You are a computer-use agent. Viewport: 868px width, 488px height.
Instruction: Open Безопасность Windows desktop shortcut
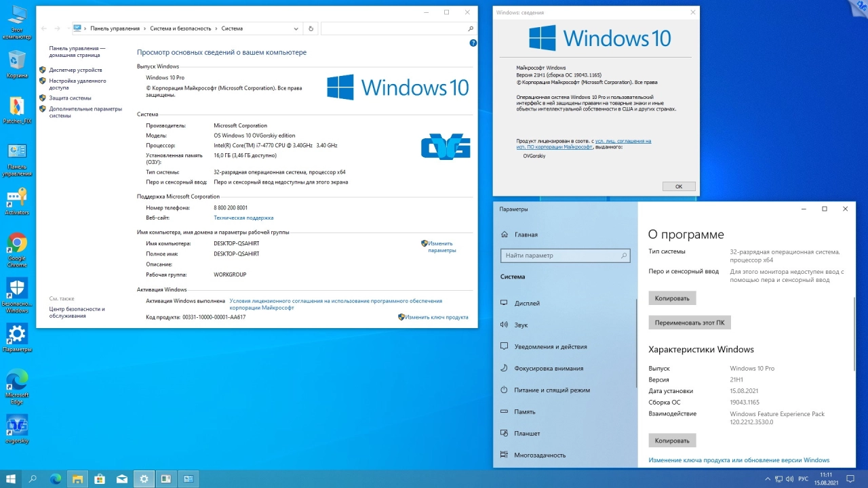[17, 296]
